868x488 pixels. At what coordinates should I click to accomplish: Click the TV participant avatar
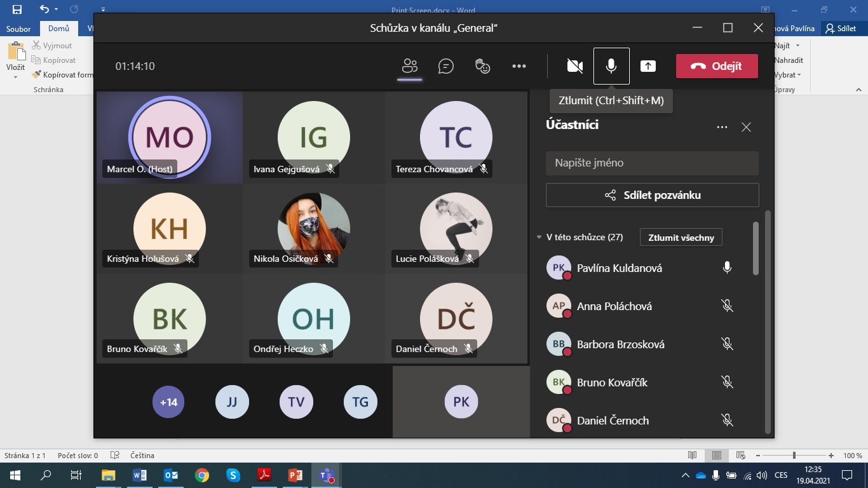point(296,402)
